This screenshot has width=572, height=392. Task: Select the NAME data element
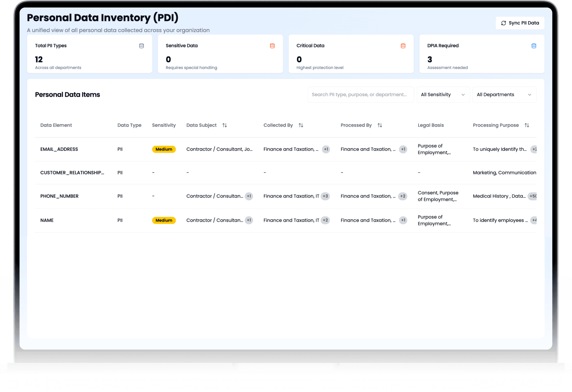[47, 220]
